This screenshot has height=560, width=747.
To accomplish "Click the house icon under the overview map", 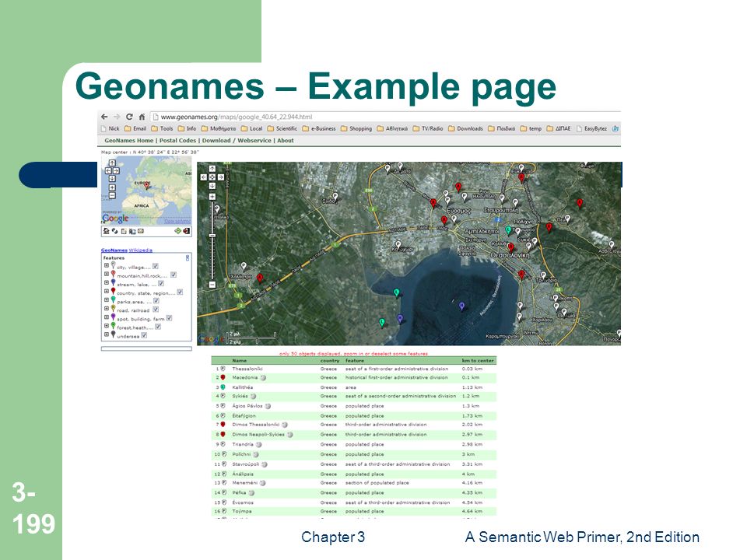I will pos(106,231).
